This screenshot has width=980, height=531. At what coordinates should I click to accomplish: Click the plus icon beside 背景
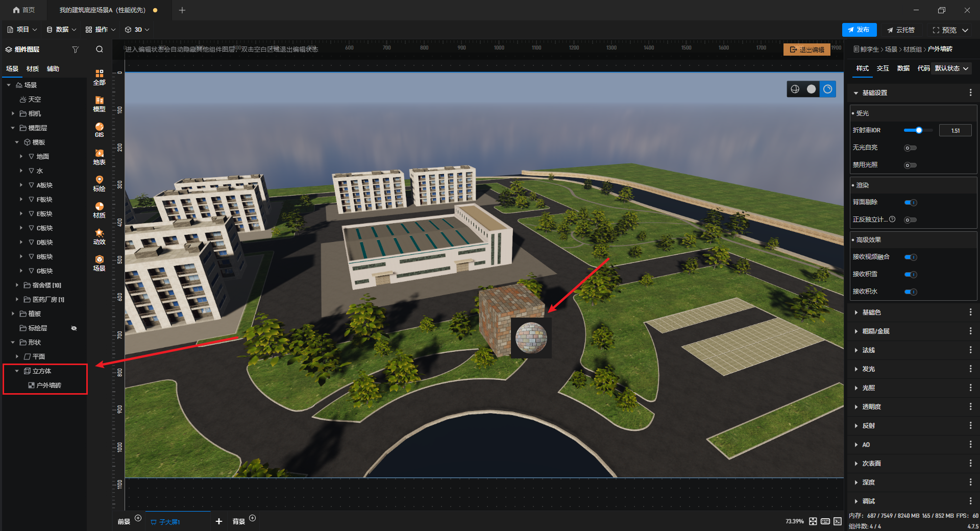pyautogui.click(x=252, y=518)
